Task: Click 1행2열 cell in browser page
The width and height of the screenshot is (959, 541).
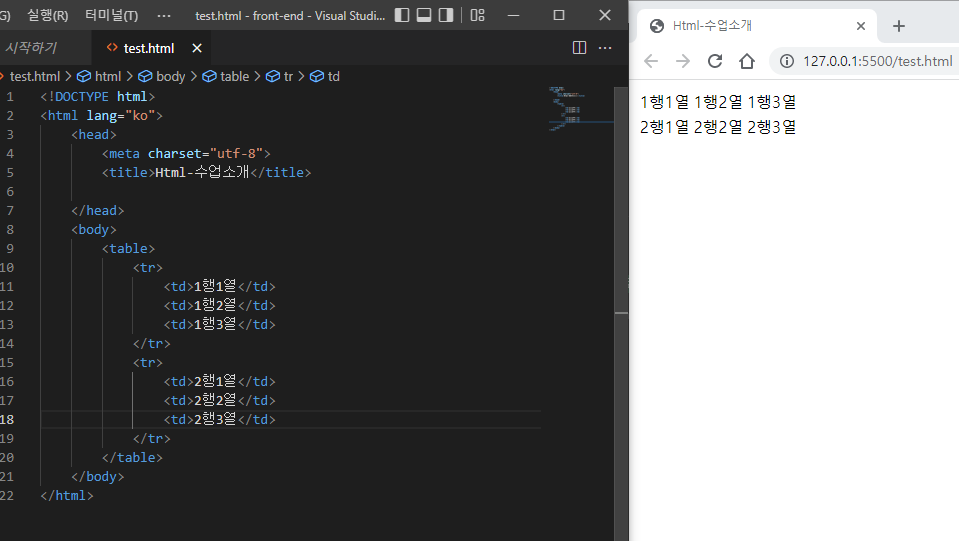Action: pyautogui.click(x=718, y=102)
